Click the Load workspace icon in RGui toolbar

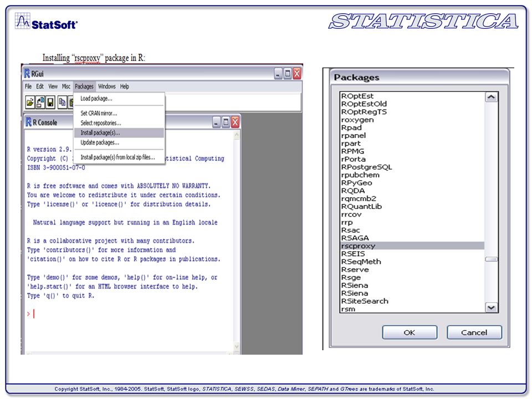[40, 102]
